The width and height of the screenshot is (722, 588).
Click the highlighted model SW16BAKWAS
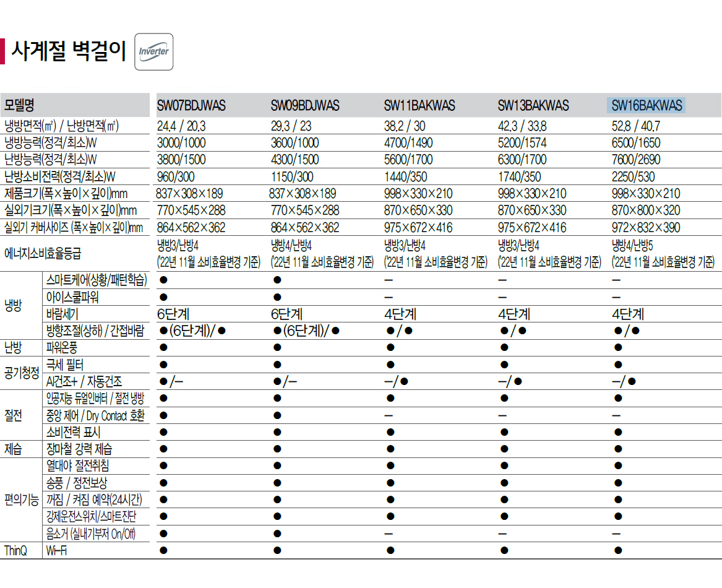pos(647,105)
